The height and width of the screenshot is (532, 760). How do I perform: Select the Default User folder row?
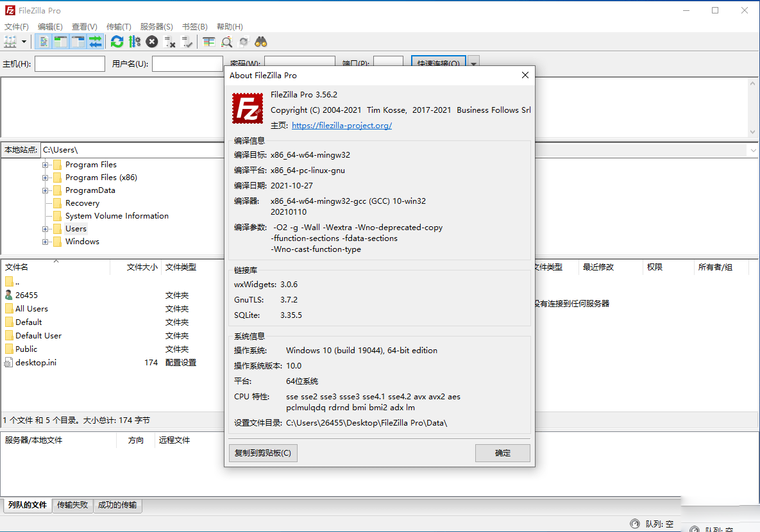(x=112, y=335)
